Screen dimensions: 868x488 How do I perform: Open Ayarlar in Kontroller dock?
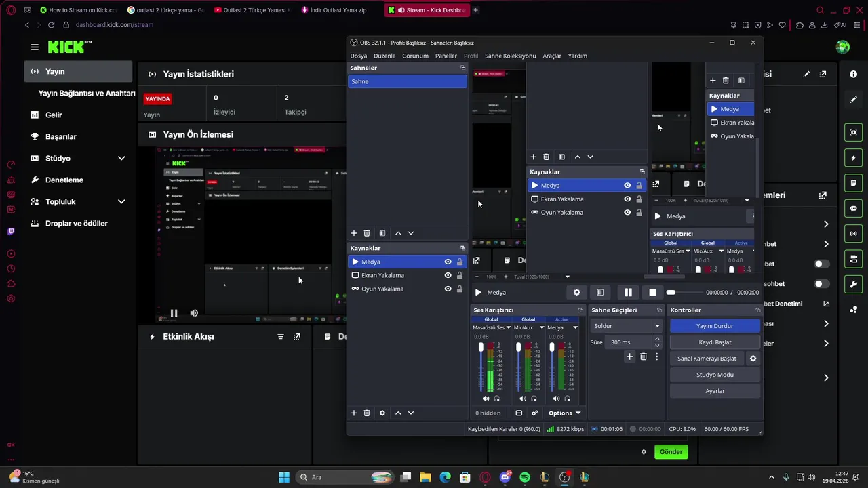coord(715,391)
